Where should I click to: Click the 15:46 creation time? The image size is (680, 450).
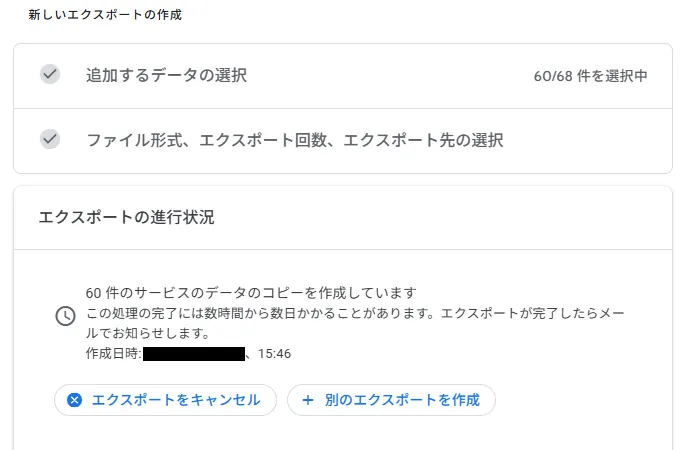[x=274, y=354]
